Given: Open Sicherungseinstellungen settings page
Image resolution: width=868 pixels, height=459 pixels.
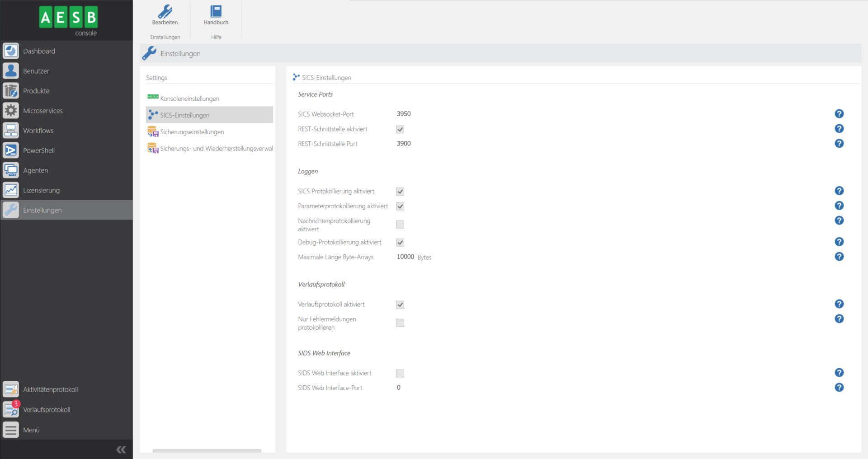Looking at the screenshot, I should [192, 132].
